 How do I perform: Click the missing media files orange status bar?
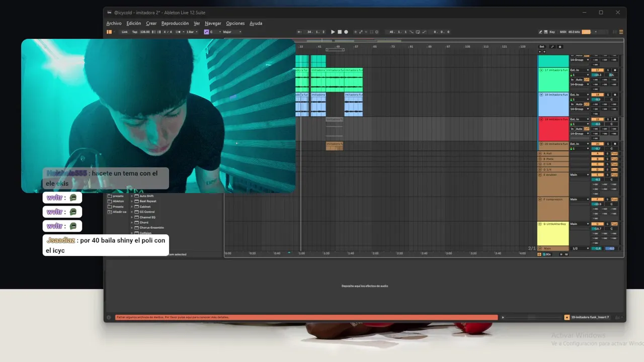[x=306, y=317]
